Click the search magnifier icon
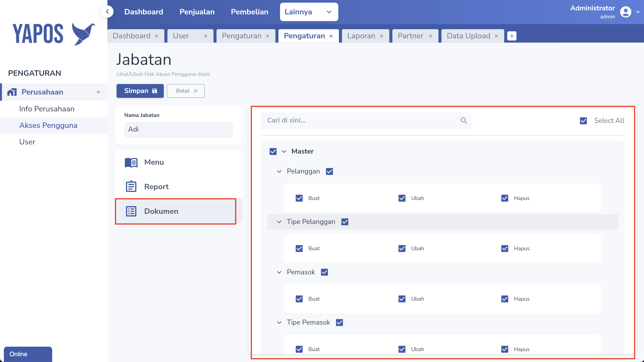 pyautogui.click(x=464, y=120)
